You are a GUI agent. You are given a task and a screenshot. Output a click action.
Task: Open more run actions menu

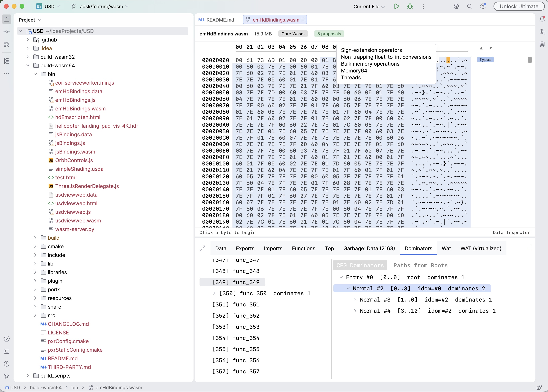(423, 6)
